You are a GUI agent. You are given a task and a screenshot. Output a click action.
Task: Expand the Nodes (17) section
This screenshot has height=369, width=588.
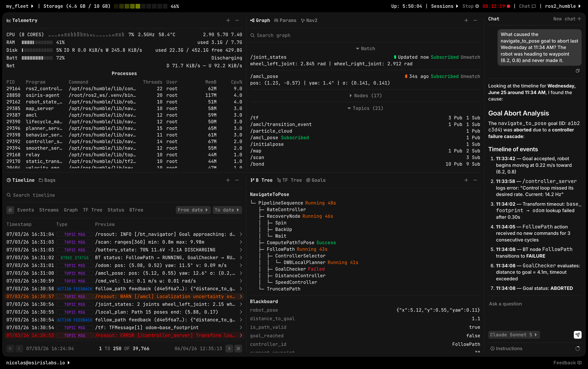[365, 96]
